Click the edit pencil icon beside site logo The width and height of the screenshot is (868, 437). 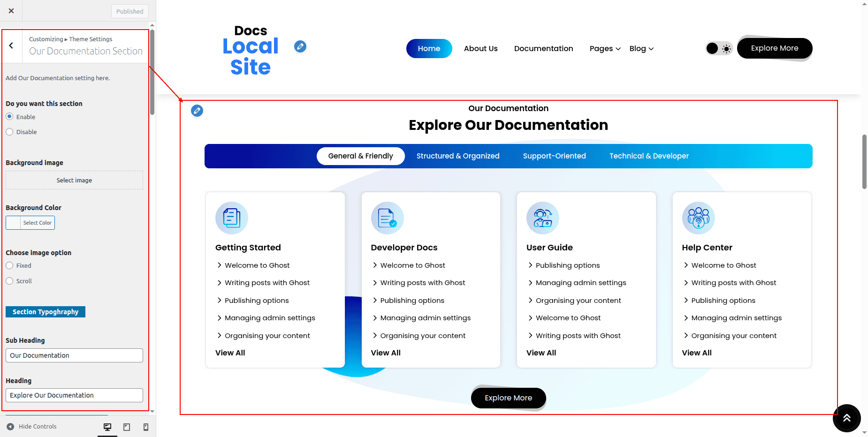[x=300, y=46]
